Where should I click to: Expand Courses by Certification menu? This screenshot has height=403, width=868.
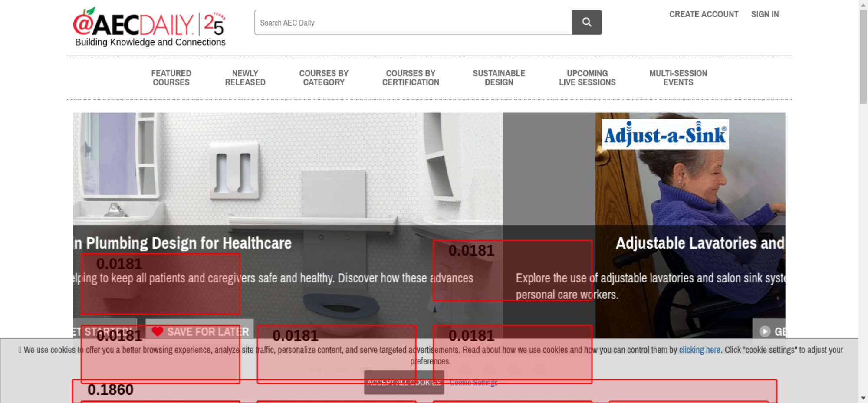tap(411, 78)
